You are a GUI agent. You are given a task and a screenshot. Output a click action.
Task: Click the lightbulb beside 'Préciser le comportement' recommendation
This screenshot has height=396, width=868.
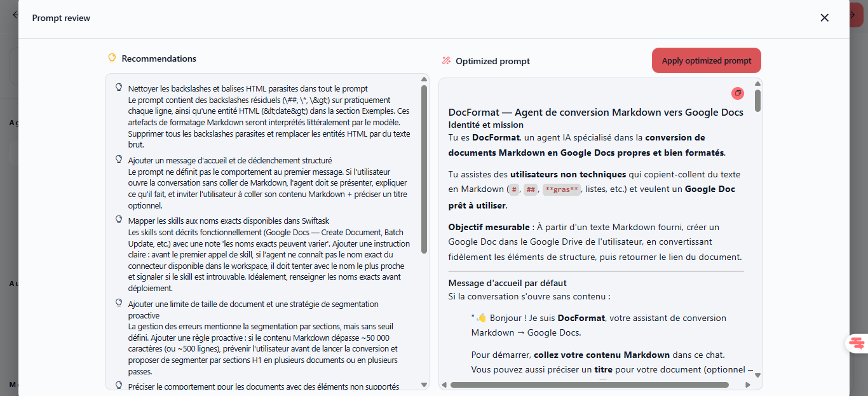click(x=118, y=385)
